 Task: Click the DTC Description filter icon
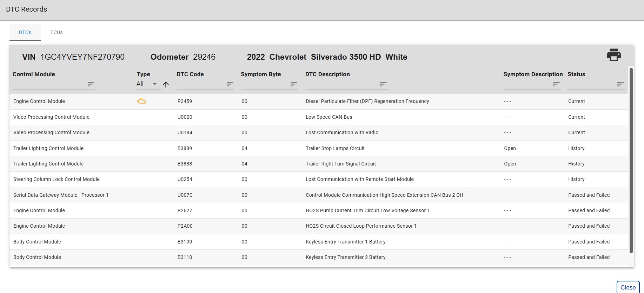point(383,84)
